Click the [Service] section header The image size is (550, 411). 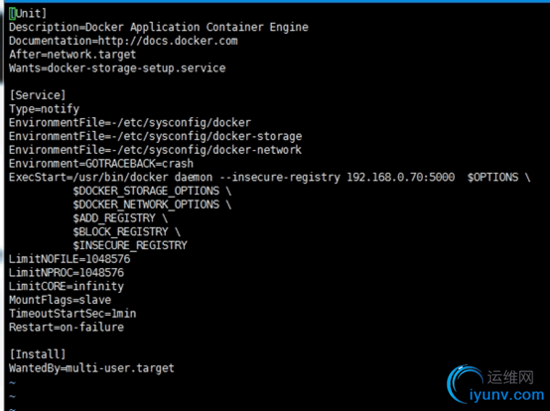[38, 95]
